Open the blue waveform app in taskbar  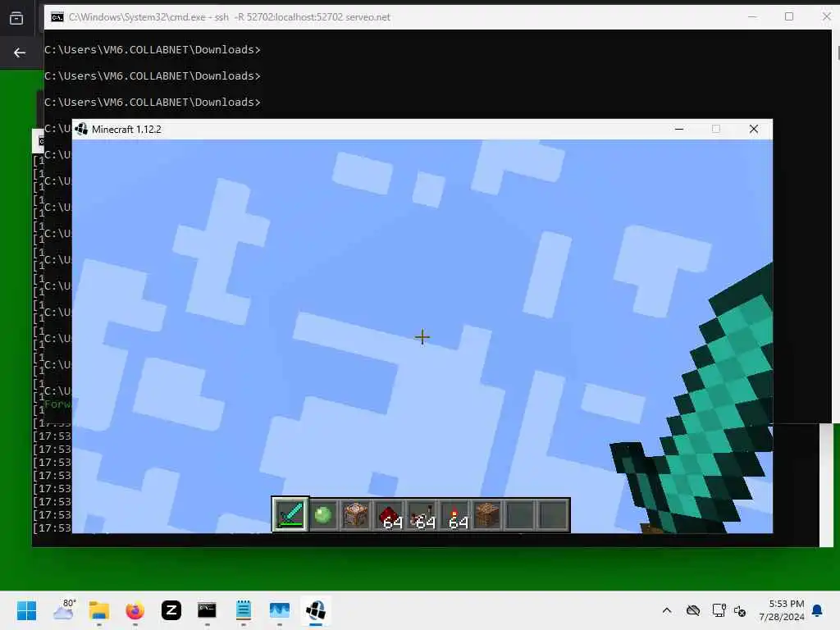(x=280, y=610)
